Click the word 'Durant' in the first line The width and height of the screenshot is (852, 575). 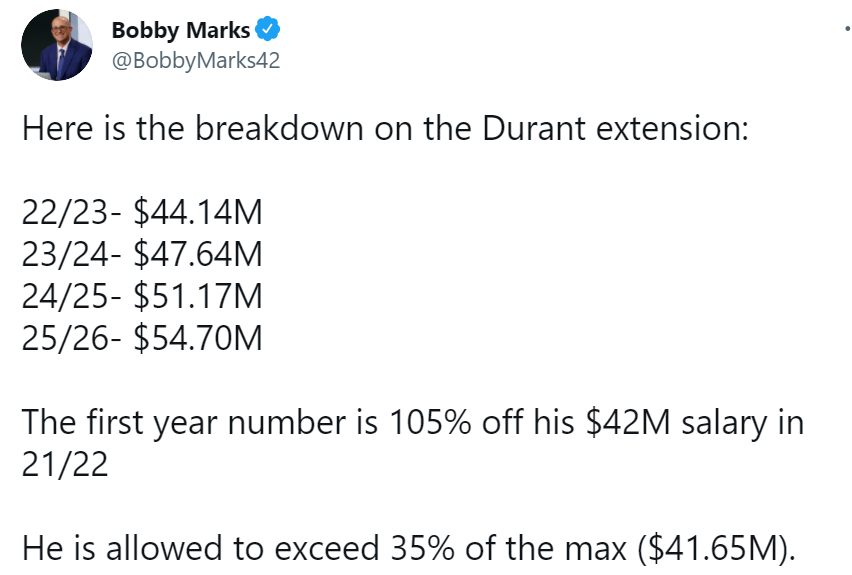534,129
